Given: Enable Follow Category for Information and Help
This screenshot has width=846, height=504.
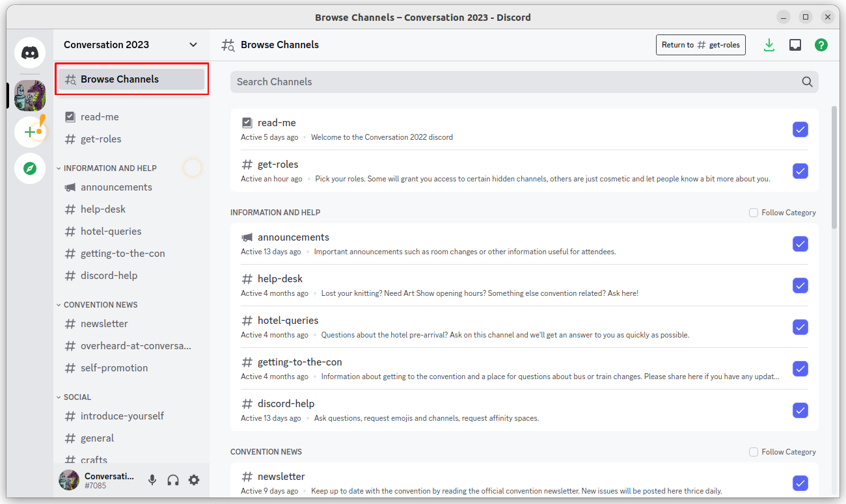Looking at the screenshot, I should tap(754, 213).
